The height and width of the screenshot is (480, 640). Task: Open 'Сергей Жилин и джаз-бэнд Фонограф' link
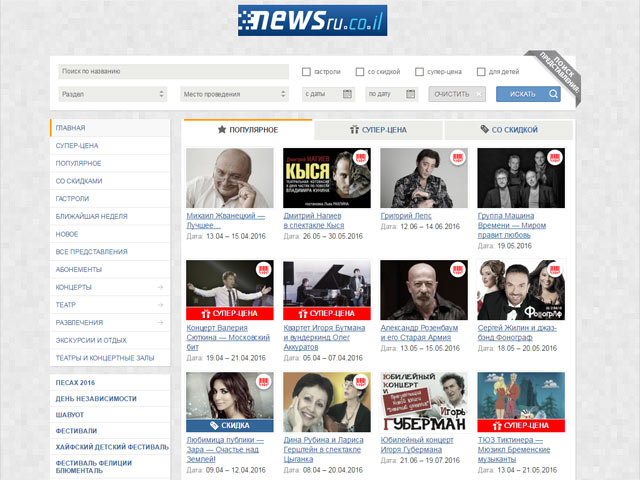point(517,333)
